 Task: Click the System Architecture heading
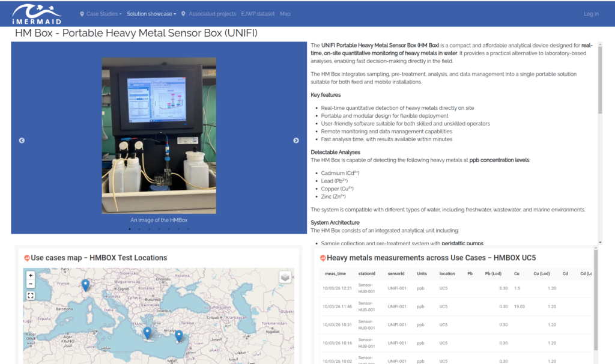[x=335, y=222]
